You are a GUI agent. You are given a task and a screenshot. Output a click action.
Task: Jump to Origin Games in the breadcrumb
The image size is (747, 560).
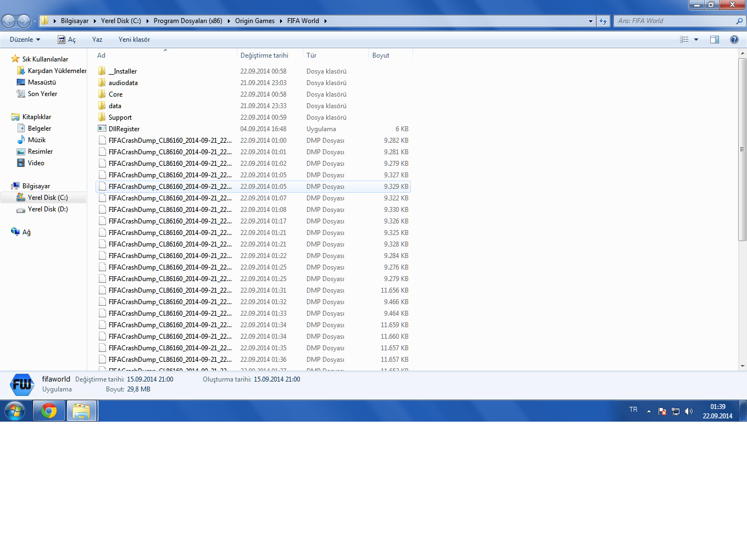click(x=255, y=21)
